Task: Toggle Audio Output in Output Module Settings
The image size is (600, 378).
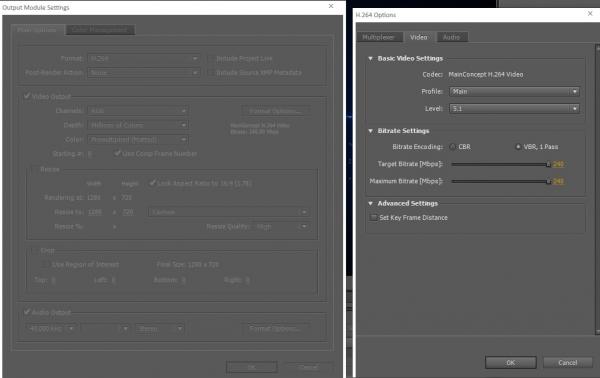Action: click(x=27, y=312)
